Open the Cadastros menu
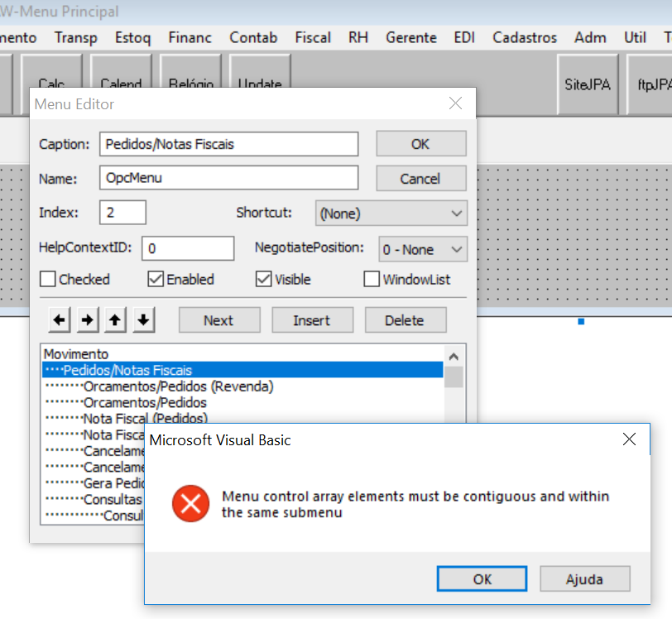The height and width of the screenshot is (619, 672). [x=525, y=38]
